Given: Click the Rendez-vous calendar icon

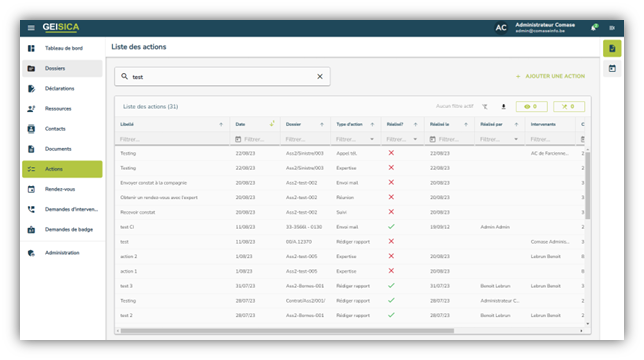Looking at the screenshot, I should 31,189.
